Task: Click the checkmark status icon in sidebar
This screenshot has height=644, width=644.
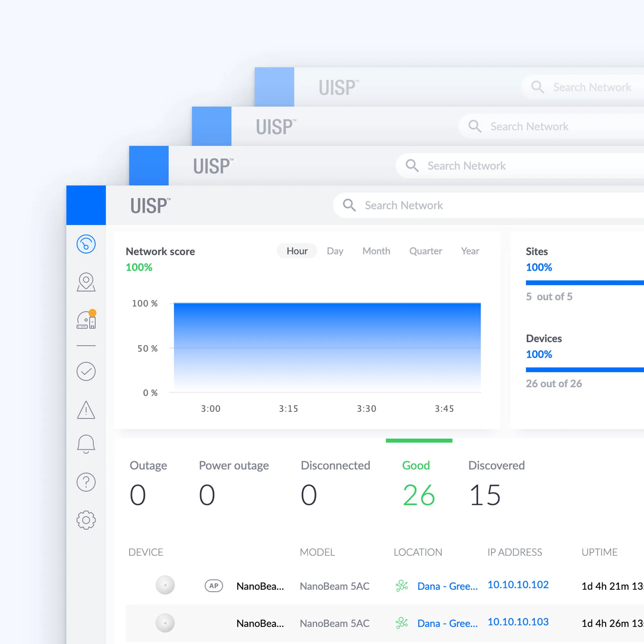Action: [x=86, y=371]
